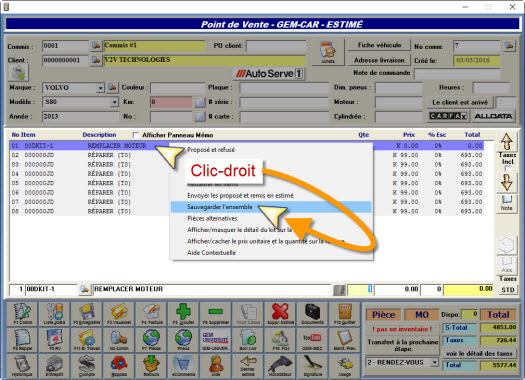Click the Adresse livraison button
This screenshot has height=380, width=525.
pos(379,60)
